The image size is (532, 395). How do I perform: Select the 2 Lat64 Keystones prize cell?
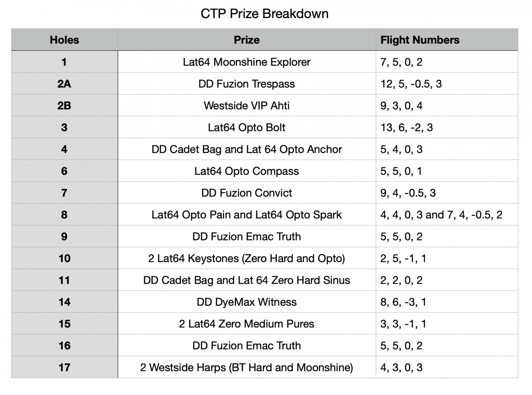tap(247, 259)
